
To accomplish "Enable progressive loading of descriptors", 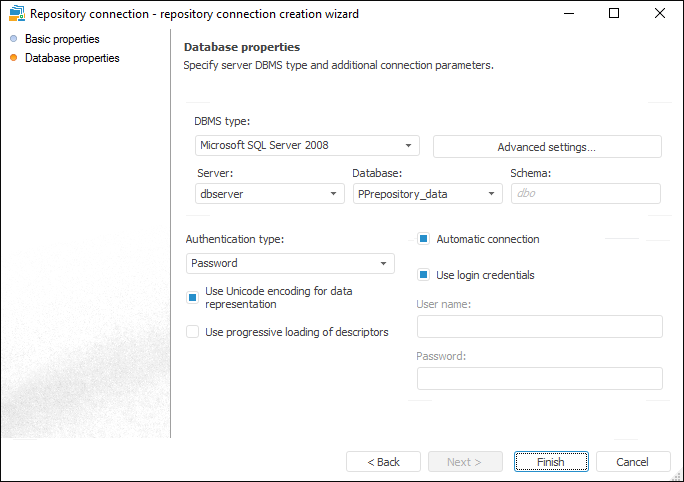I will (x=193, y=332).
